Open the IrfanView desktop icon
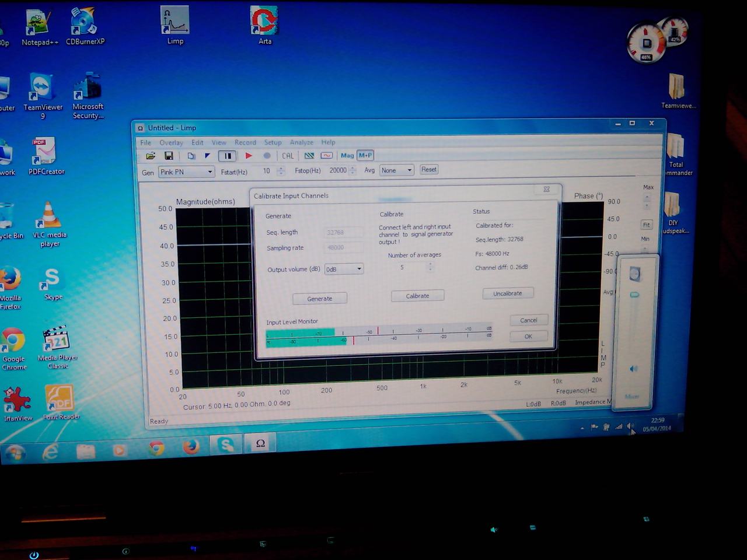Screen dimensions: 747x560 point(18,404)
